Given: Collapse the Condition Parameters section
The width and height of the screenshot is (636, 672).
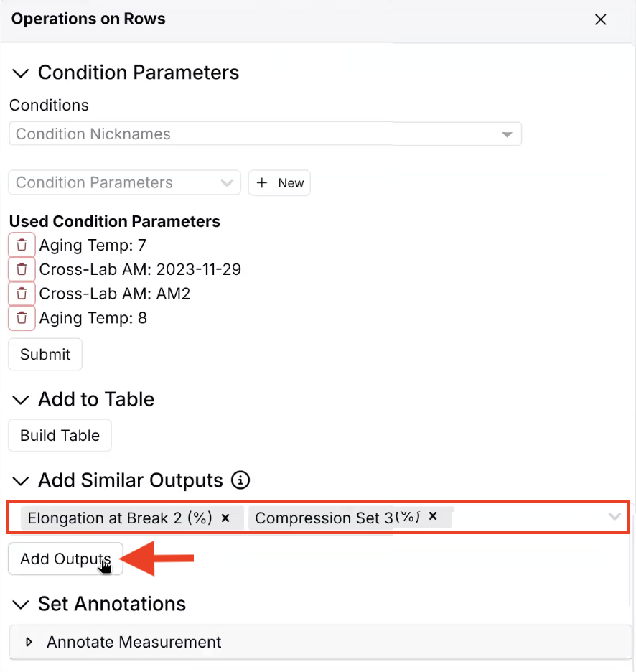Looking at the screenshot, I should click(22, 73).
